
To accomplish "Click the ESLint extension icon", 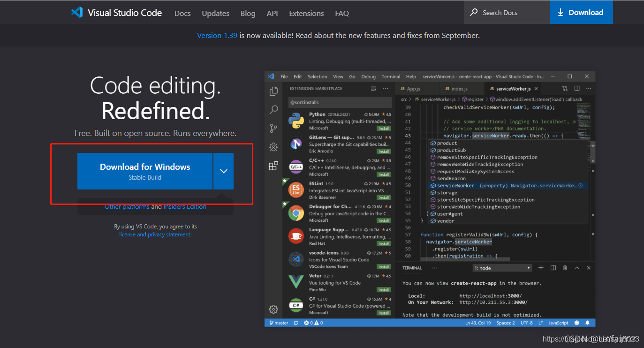I will point(296,190).
